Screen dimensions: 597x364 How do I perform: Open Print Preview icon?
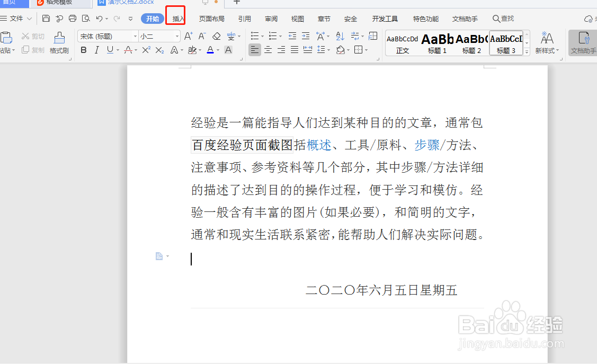pyautogui.click(x=86, y=18)
